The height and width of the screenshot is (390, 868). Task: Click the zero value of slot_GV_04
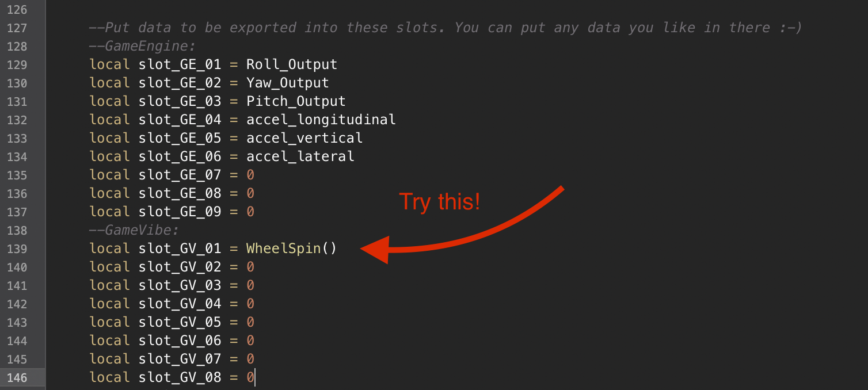click(250, 304)
